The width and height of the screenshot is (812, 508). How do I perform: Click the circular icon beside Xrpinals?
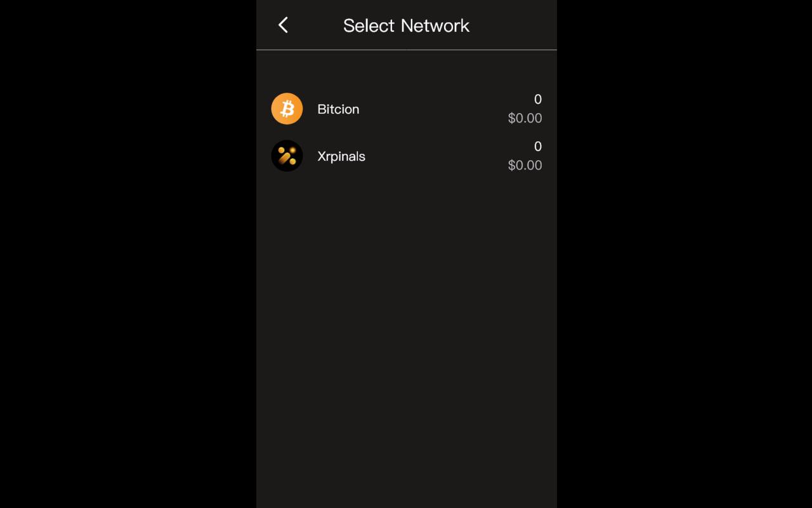pyautogui.click(x=287, y=156)
